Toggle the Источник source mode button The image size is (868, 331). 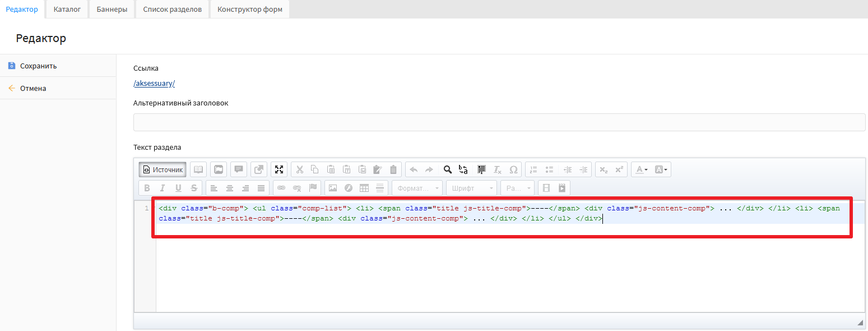click(163, 169)
